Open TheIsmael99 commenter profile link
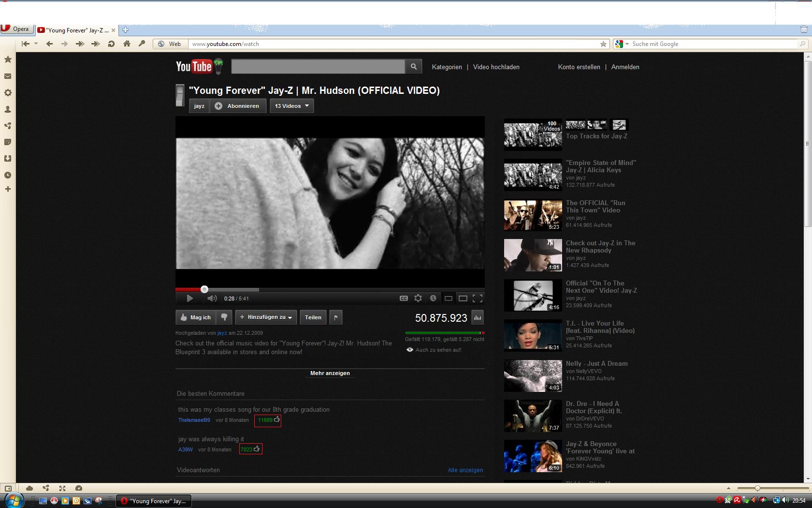The height and width of the screenshot is (508, 812). click(194, 420)
